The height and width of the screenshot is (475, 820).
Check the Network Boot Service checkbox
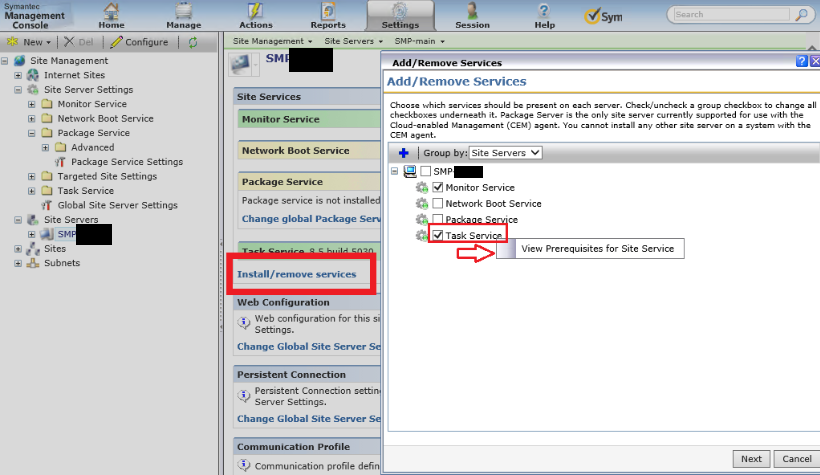(x=438, y=203)
